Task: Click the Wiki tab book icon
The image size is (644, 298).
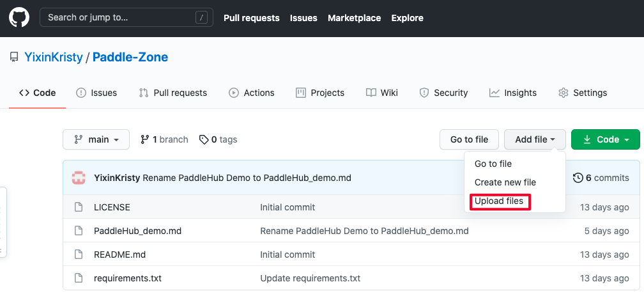Action: click(371, 93)
